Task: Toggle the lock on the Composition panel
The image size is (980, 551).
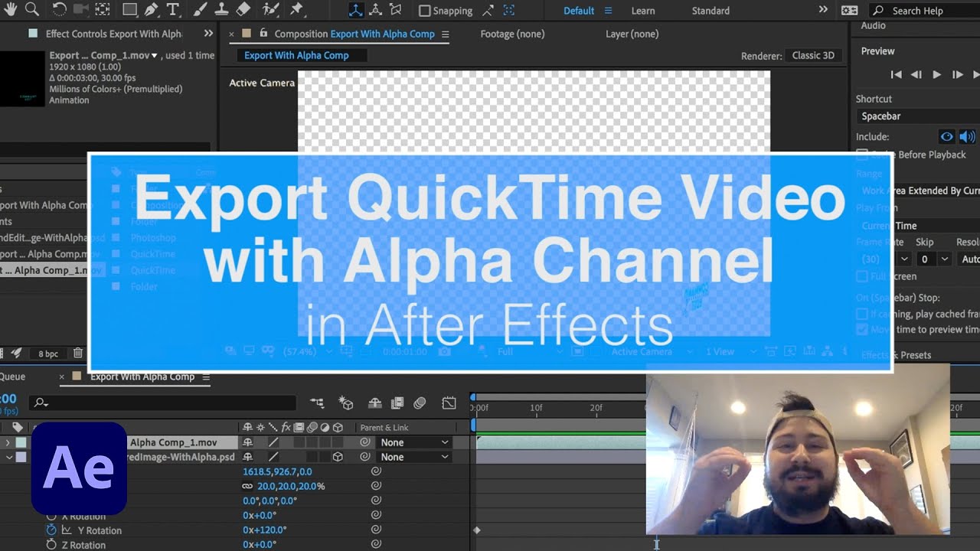Action: 264,34
